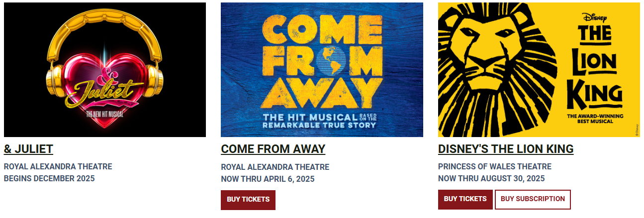Click Princess of Wales Theatre text
644x218 pixels.
[x=495, y=167]
